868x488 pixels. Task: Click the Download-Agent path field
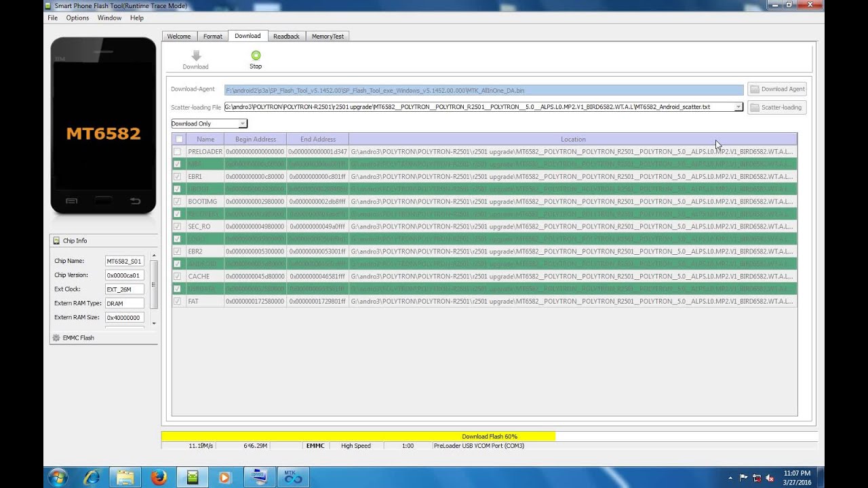click(x=484, y=89)
